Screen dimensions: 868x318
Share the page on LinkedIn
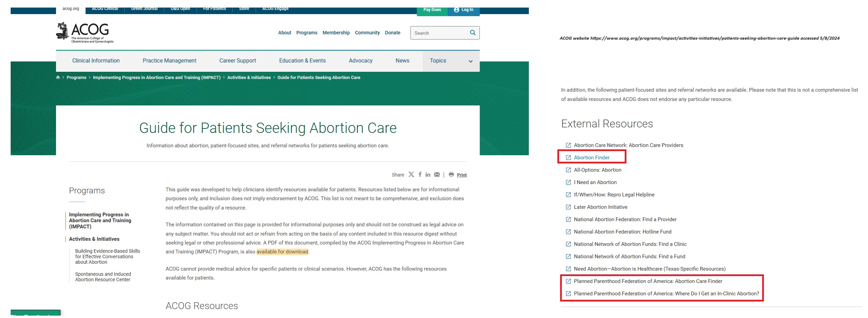coord(428,174)
